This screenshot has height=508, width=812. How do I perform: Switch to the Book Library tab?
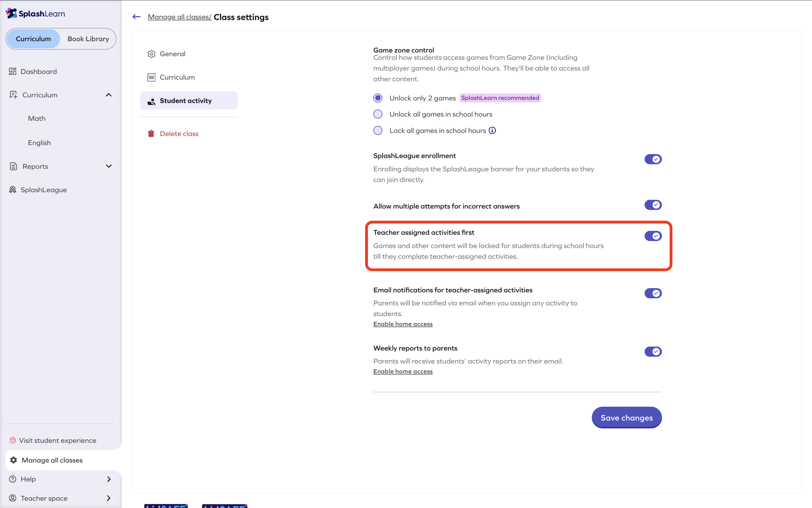[x=88, y=39]
